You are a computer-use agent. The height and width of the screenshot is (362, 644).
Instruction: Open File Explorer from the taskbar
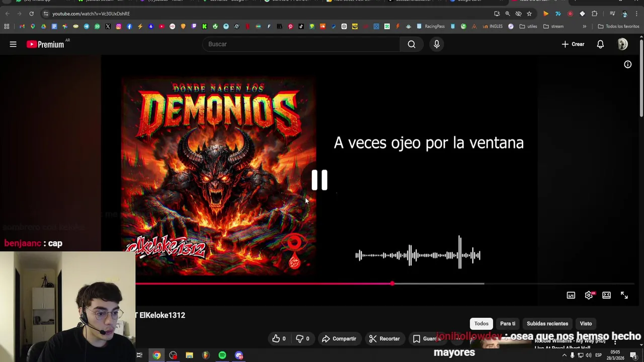[189, 355]
